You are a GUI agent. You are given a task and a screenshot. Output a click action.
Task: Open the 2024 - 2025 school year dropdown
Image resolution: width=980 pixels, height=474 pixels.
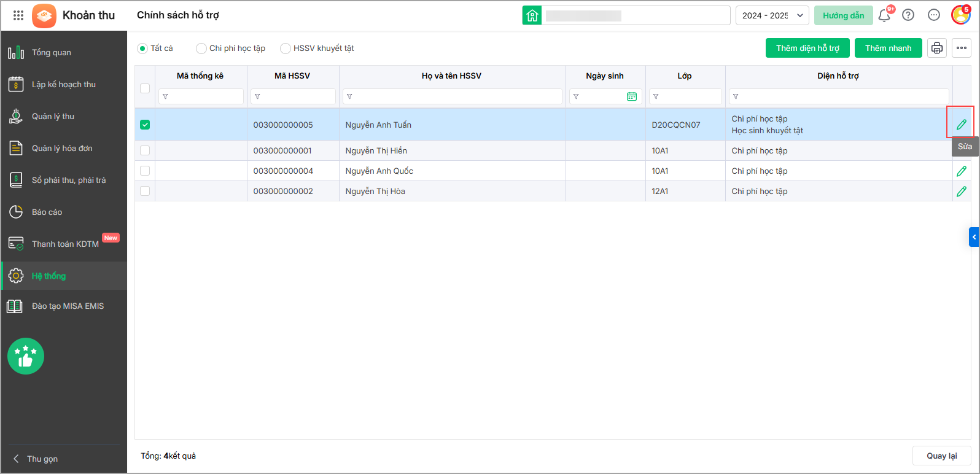772,15
